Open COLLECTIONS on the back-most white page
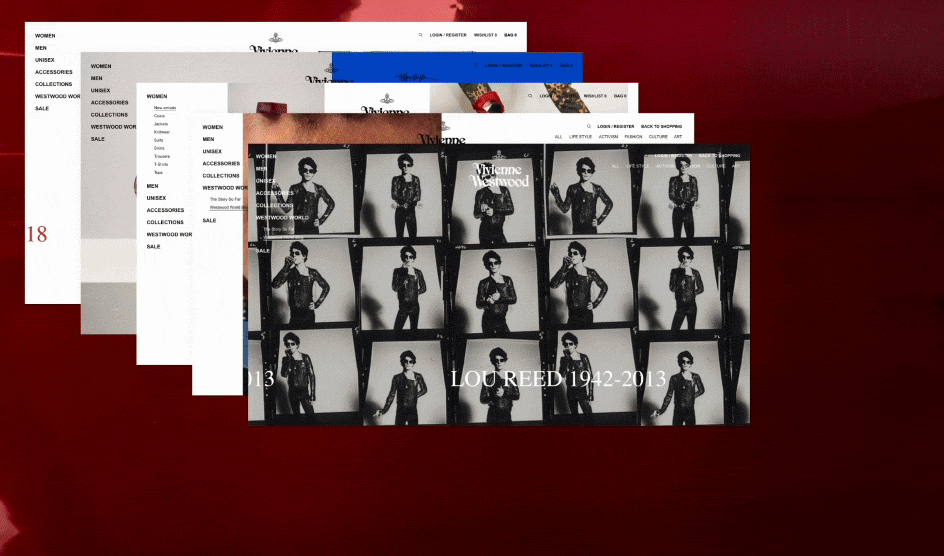 click(53, 84)
